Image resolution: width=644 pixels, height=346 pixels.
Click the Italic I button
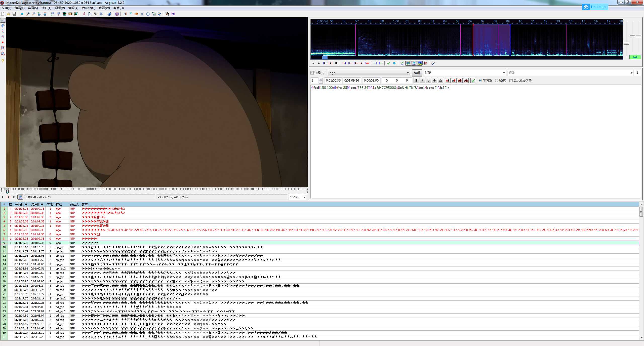[x=422, y=81]
